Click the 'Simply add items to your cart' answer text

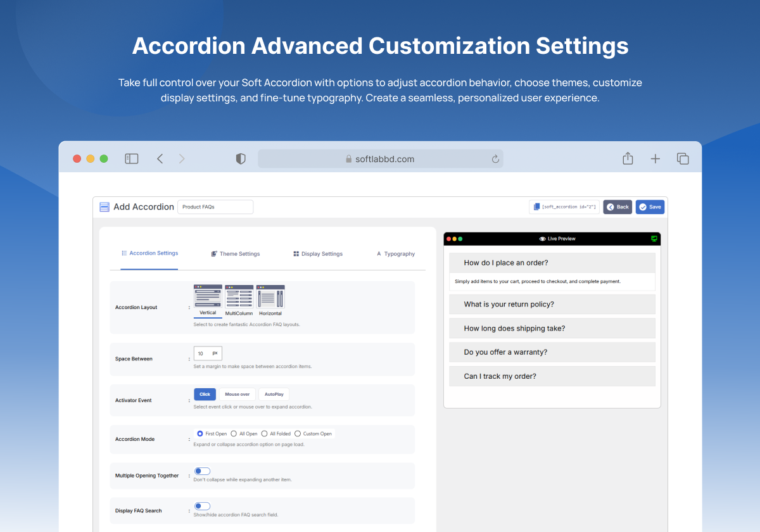point(538,281)
